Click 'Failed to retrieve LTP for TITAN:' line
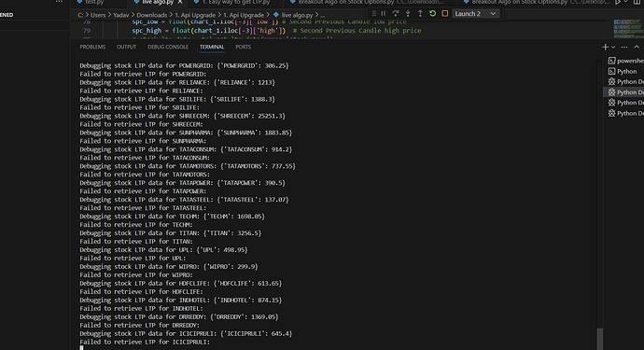This screenshot has height=350, width=644. point(136,242)
